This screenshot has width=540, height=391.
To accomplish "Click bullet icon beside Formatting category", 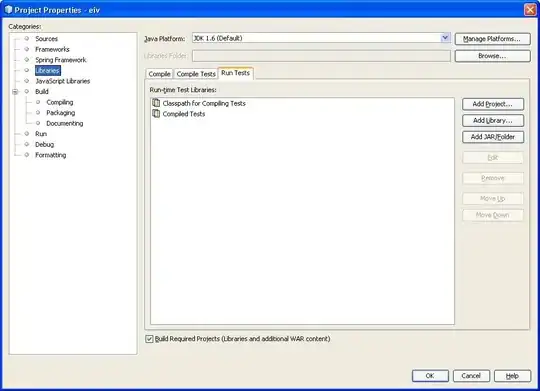I will [x=27, y=155].
